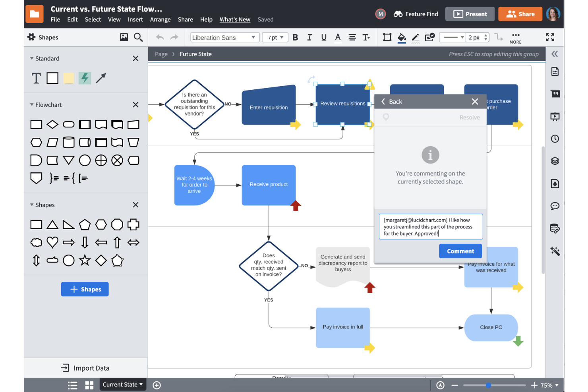Viewport: 588px width, 392px height.
Task: Open the shape search magnifier
Action: [138, 37]
